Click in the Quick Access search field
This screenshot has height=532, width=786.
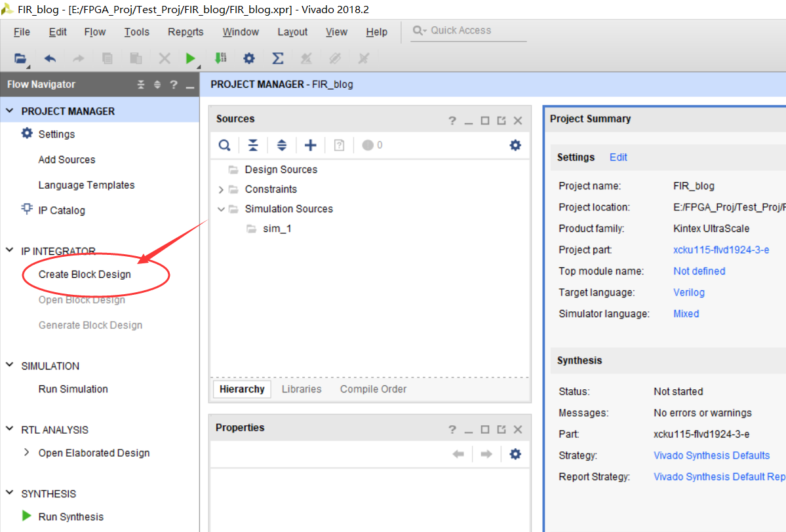pyautogui.click(x=469, y=31)
